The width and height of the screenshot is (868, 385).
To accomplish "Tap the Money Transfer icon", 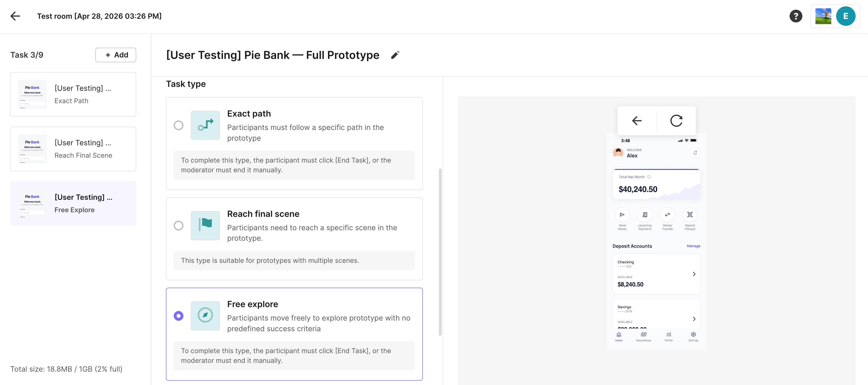I will 667,215.
